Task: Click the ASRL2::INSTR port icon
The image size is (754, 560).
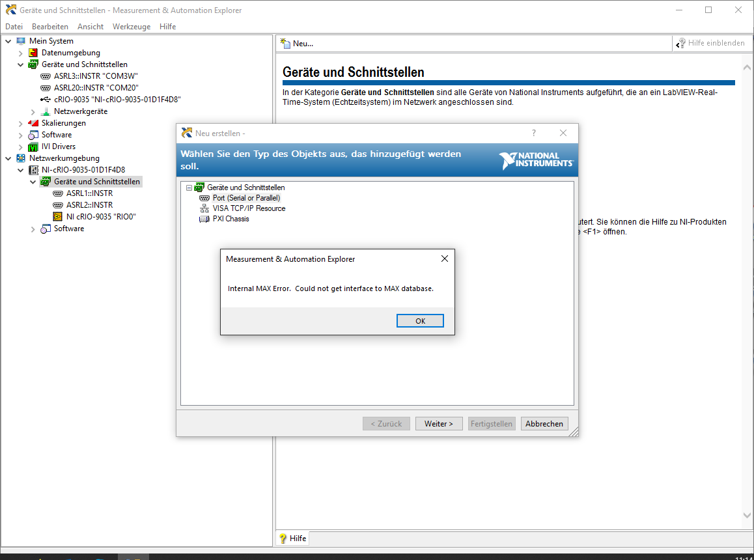Action: click(x=58, y=205)
